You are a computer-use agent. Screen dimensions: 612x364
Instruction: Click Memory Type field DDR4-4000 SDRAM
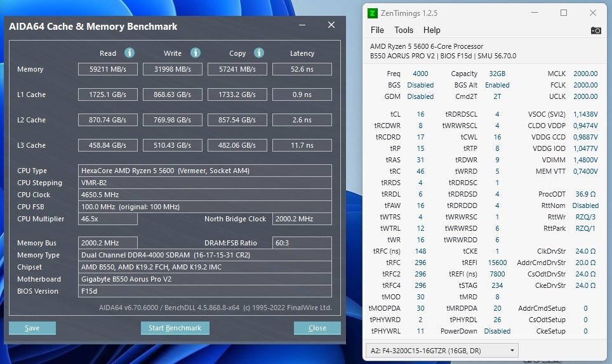[x=205, y=255]
